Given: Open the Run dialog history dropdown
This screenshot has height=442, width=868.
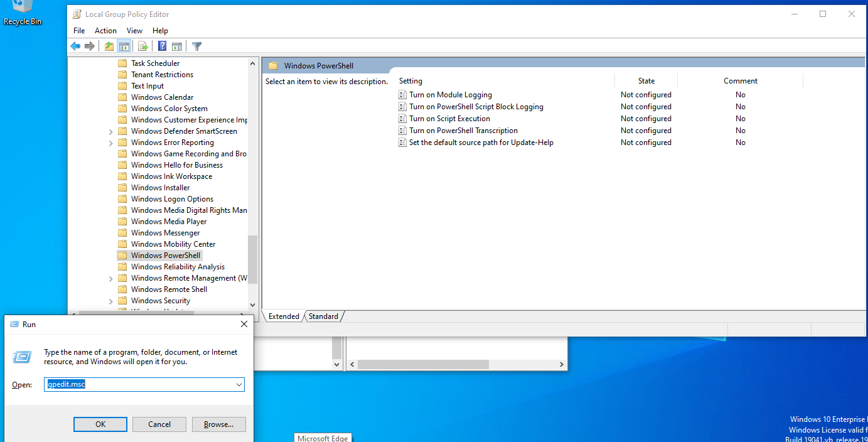Looking at the screenshot, I should pos(238,384).
